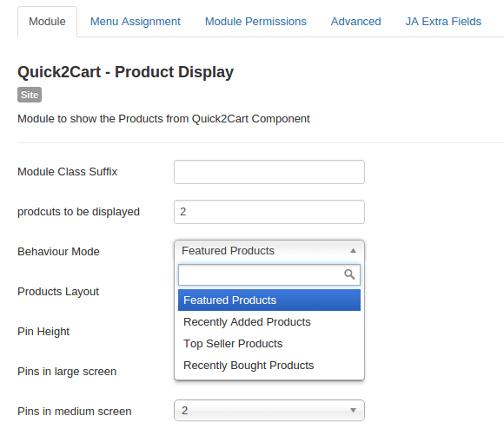The height and width of the screenshot is (429, 504).
Task: Go to the Advanced tab
Action: 355,22
